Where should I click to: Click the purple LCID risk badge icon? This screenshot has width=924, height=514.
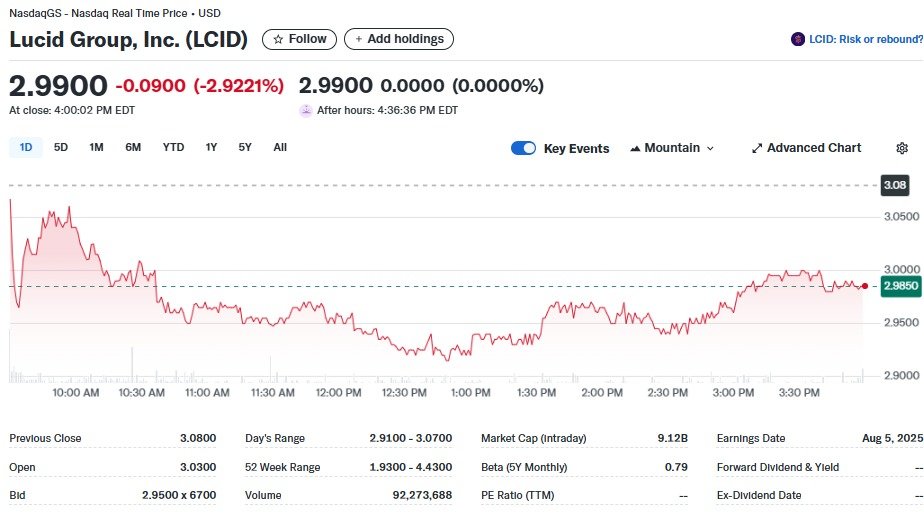pos(797,39)
